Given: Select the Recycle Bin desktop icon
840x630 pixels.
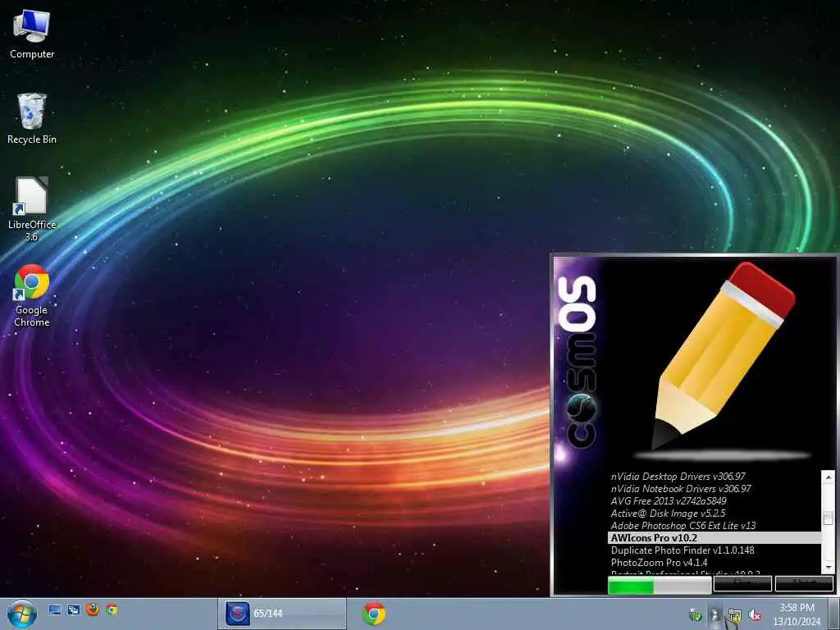Looking at the screenshot, I should (x=32, y=119).
